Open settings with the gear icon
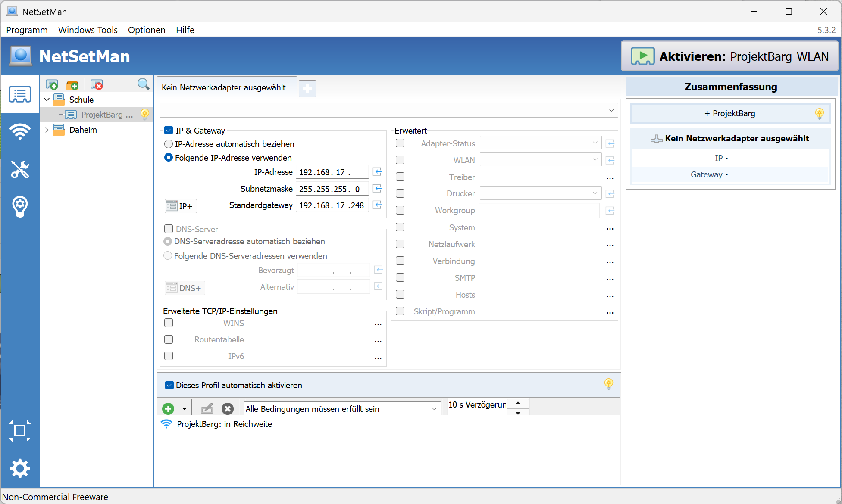Image resolution: width=842 pixels, height=504 pixels. [x=20, y=468]
